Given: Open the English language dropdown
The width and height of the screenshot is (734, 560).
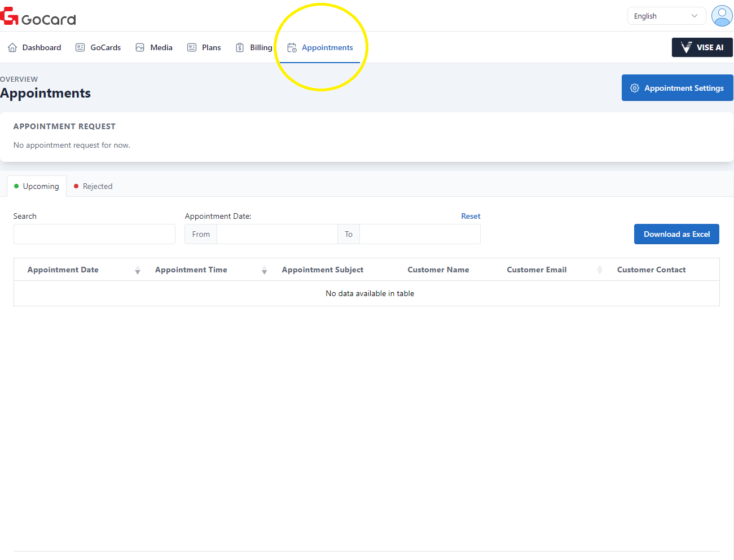Looking at the screenshot, I should coord(666,16).
